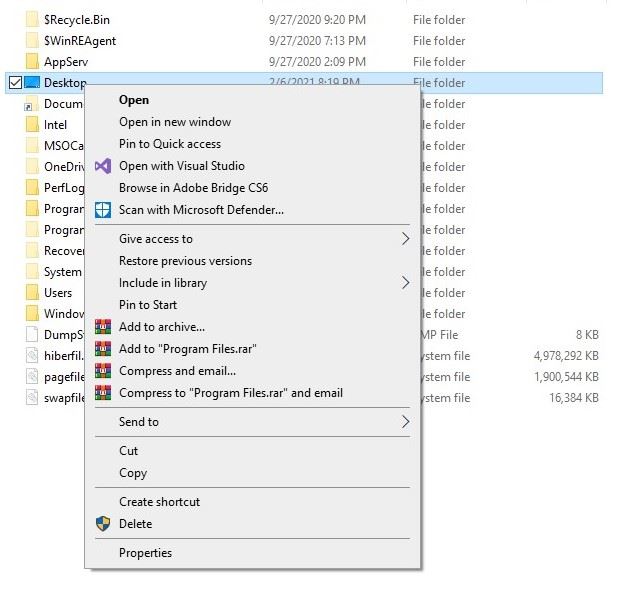
Task: Click the date 9/27/2020 7:13 PM
Action: click(x=317, y=41)
